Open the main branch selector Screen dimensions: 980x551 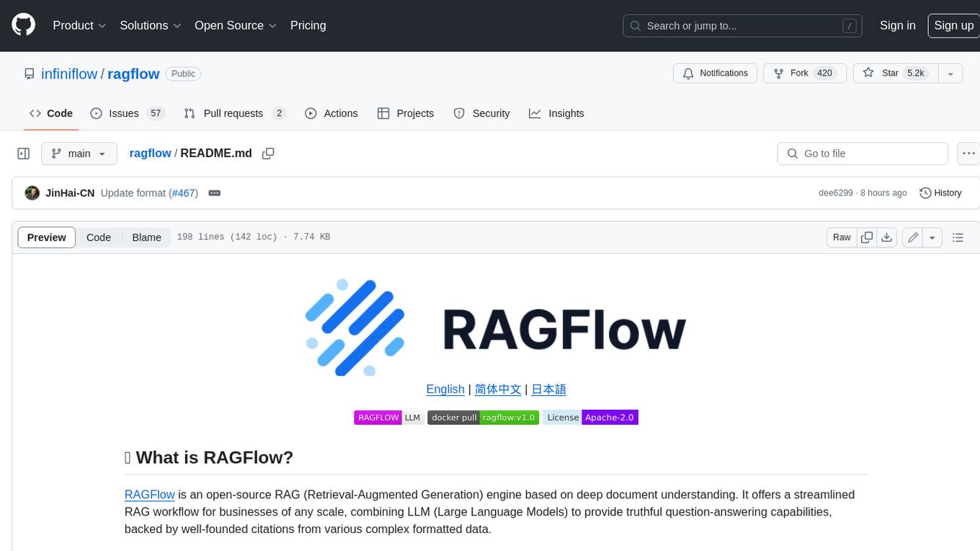[x=79, y=154]
